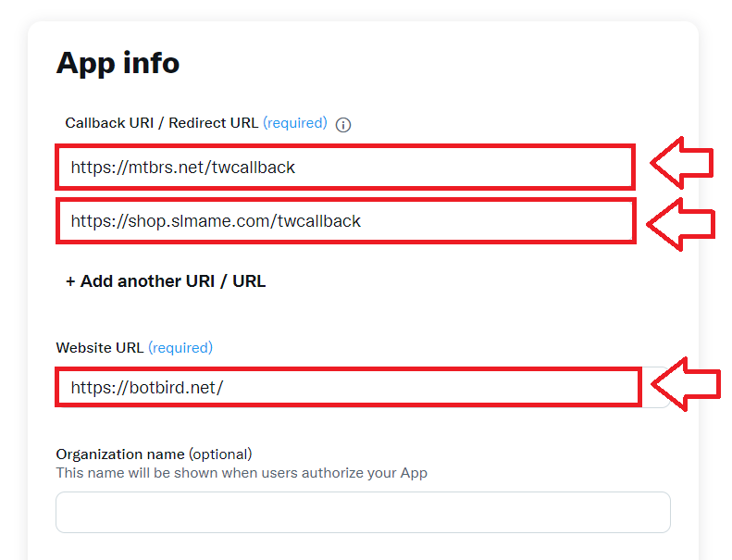
Task: Focus the https://mtbrs.net/twcallback callback field
Action: tap(345, 168)
